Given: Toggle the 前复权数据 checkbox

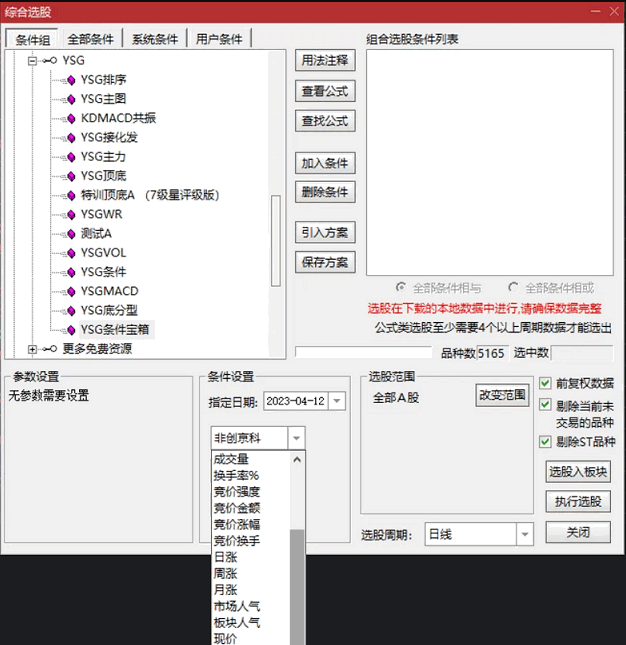Looking at the screenshot, I should pyautogui.click(x=545, y=383).
